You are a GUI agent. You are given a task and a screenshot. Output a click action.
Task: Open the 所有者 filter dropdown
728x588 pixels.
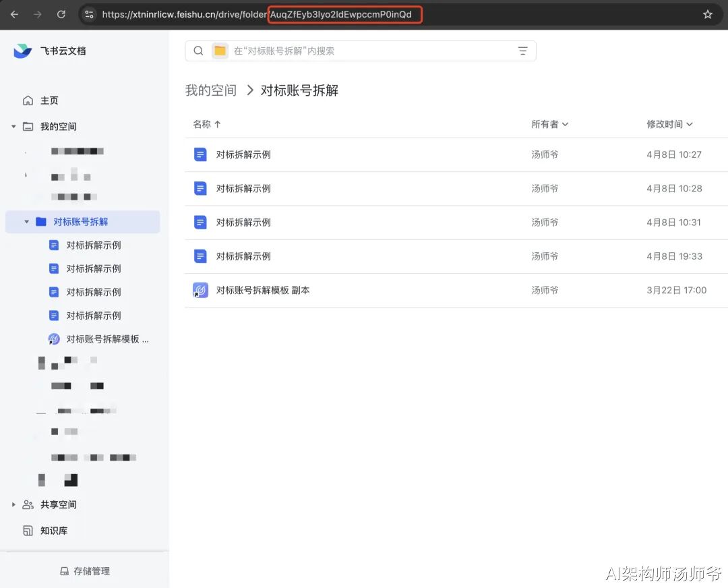point(549,124)
